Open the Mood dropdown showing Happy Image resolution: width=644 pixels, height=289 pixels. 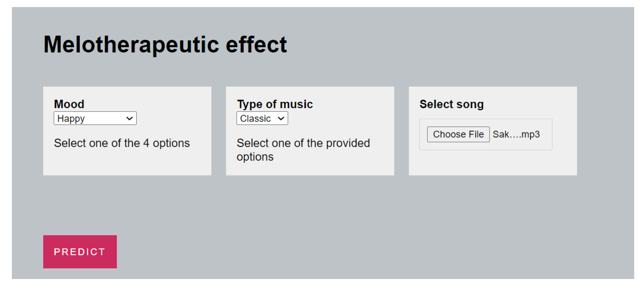pos(95,118)
